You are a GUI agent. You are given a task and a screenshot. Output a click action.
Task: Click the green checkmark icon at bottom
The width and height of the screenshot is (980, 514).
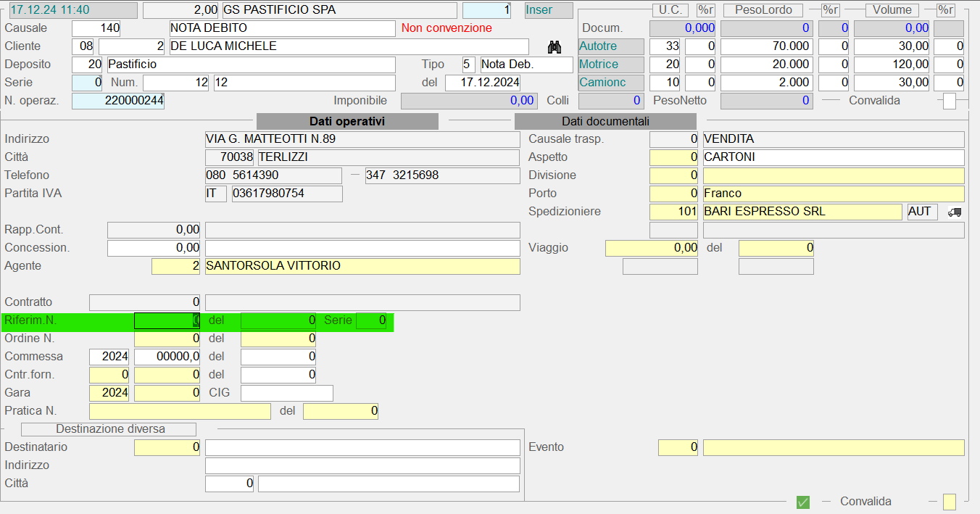[802, 502]
